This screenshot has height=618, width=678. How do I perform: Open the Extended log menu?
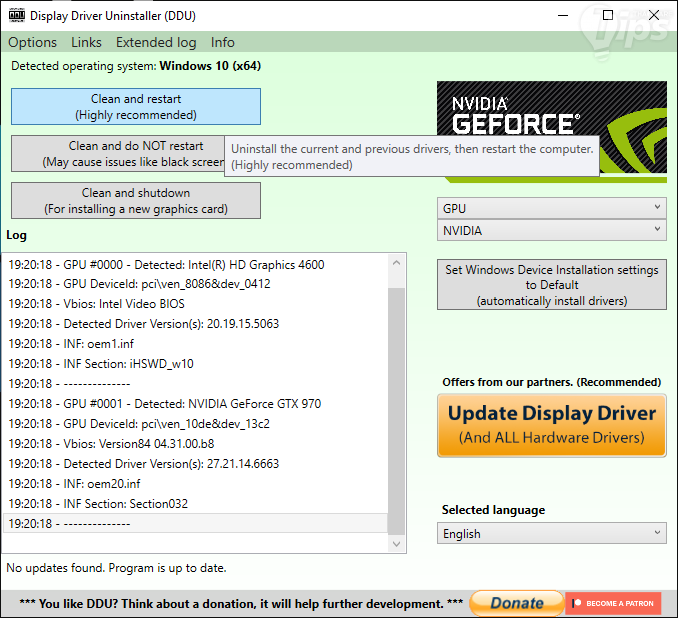pos(156,42)
